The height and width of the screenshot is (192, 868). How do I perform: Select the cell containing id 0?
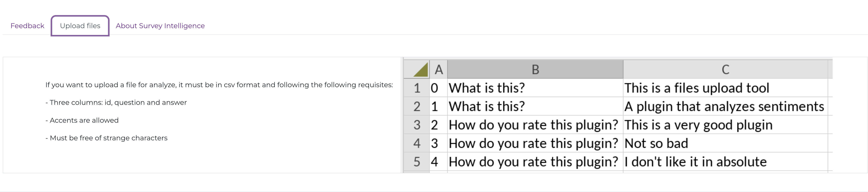tap(435, 88)
